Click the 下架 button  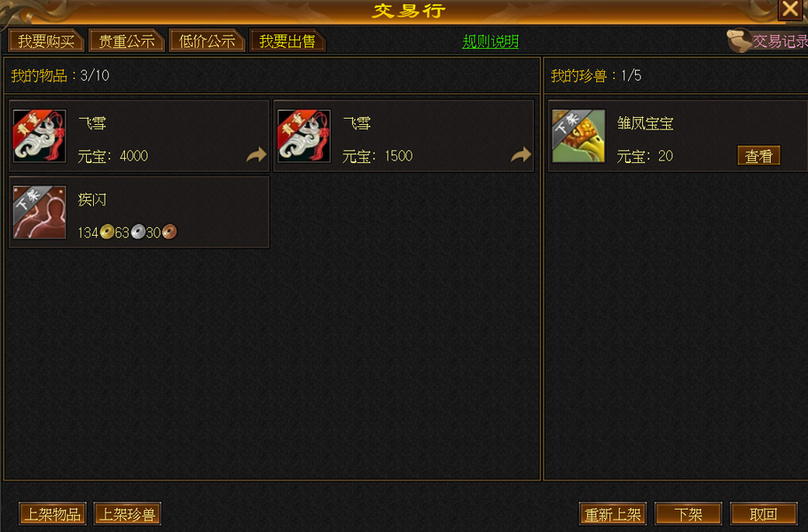(688, 514)
